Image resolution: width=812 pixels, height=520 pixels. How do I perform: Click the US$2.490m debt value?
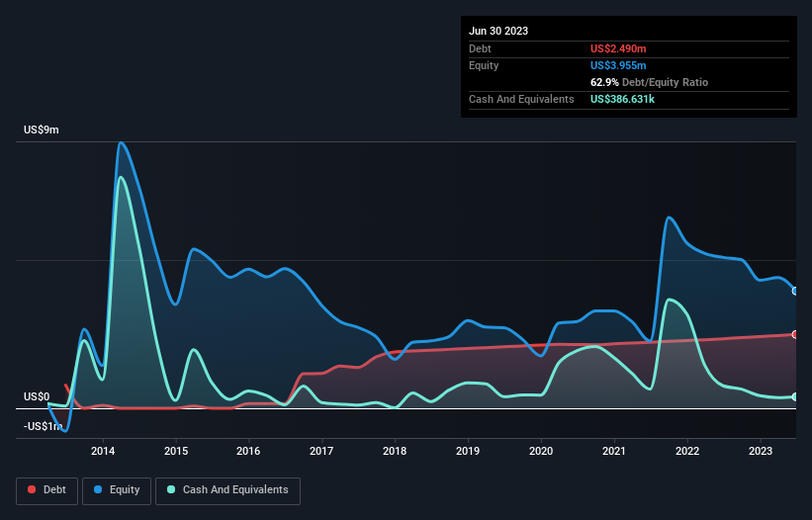point(618,48)
